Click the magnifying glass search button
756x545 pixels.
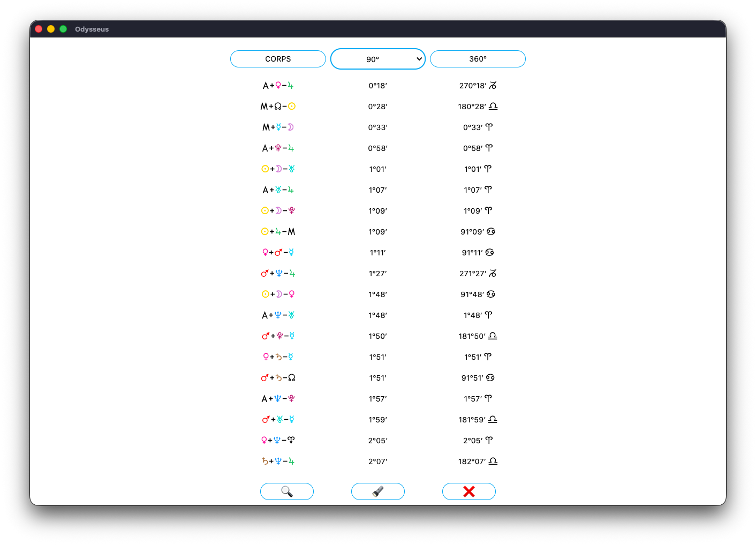click(x=286, y=491)
